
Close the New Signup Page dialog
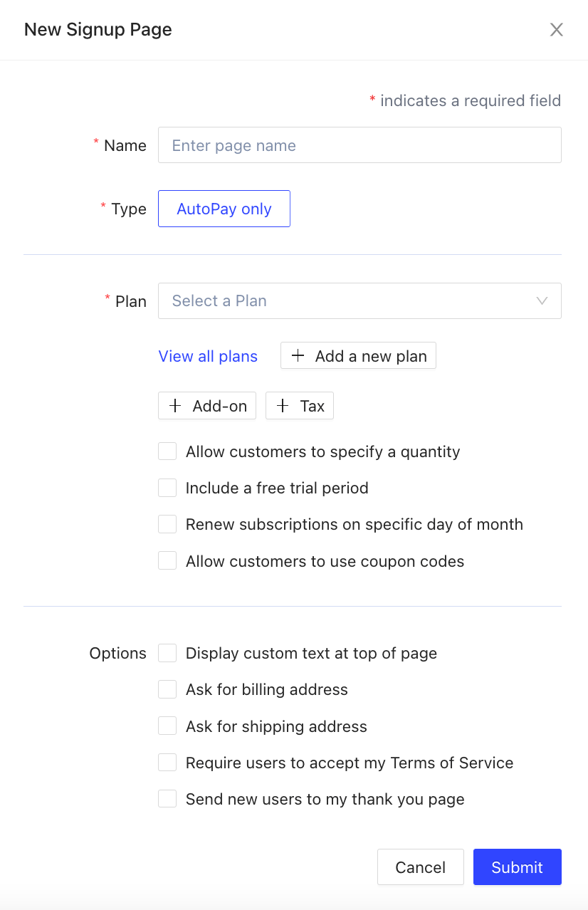point(556,29)
